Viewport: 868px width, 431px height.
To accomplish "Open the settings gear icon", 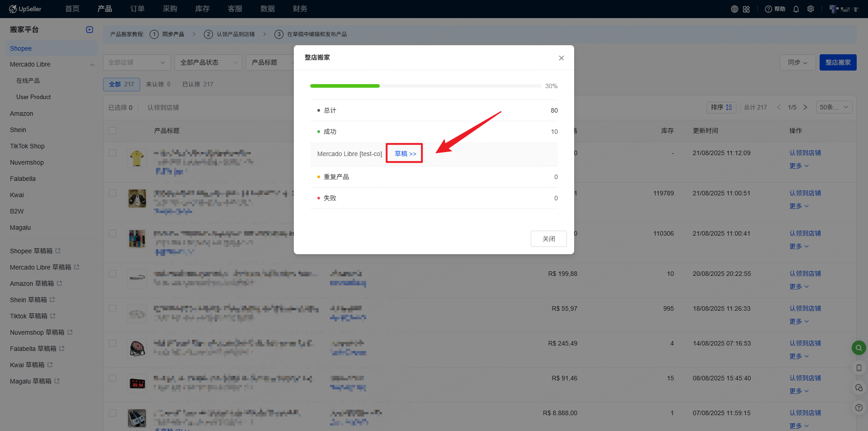I will click(811, 9).
